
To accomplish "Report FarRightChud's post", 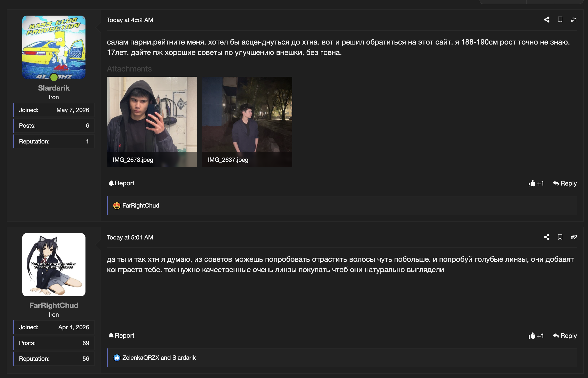I will tap(121, 336).
